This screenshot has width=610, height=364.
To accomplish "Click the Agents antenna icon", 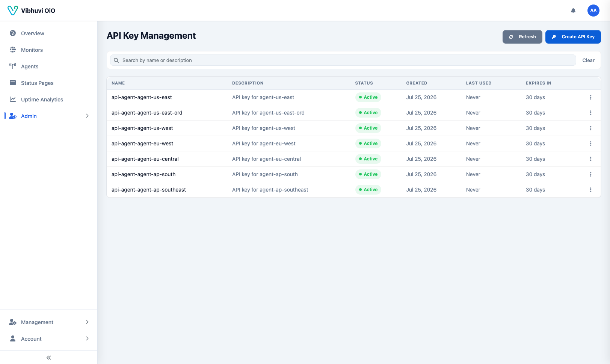I will pos(13,66).
